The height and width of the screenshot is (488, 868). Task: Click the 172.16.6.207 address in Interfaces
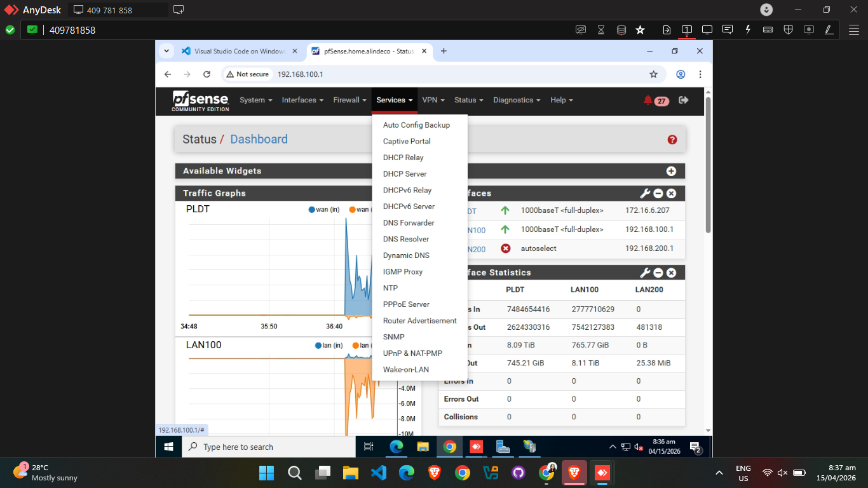coord(647,210)
